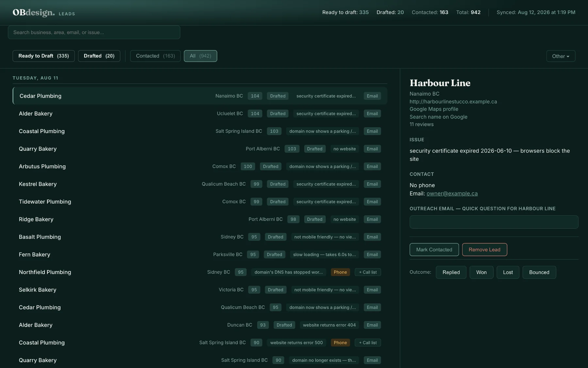The width and height of the screenshot is (588, 368).
Task: Click Search name on Google link
Action: pyautogui.click(x=438, y=117)
